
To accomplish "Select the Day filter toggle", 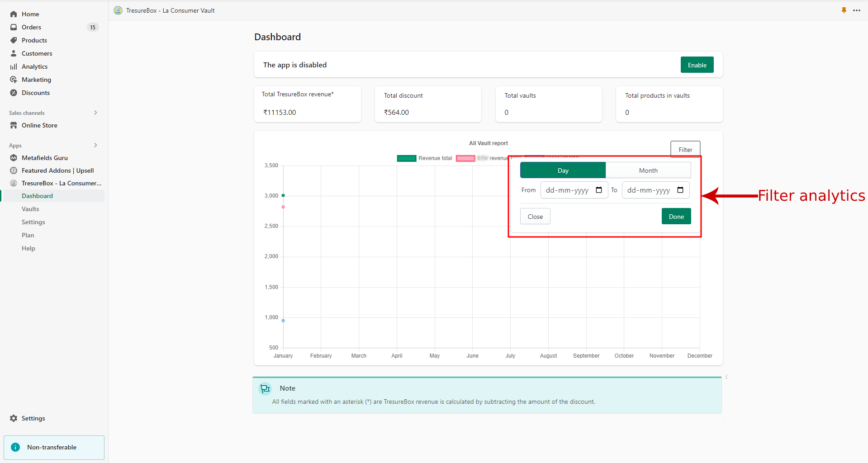I will [x=563, y=170].
